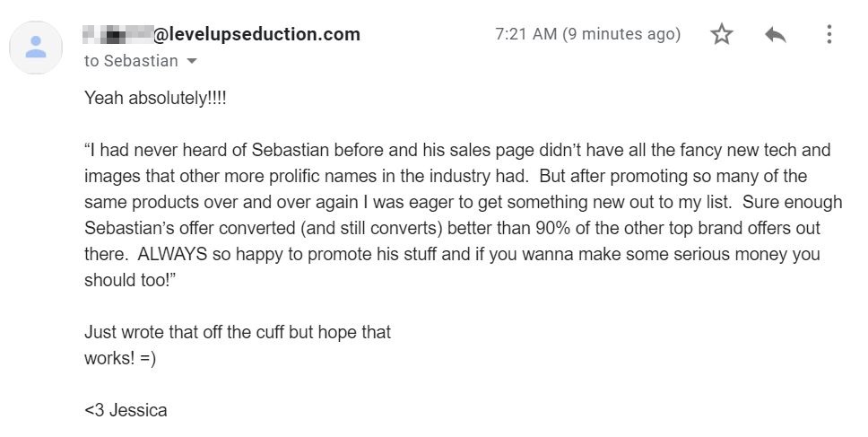Open the three-dot more options menu
Image resolution: width=868 pixels, height=437 pixels.
click(x=829, y=34)
